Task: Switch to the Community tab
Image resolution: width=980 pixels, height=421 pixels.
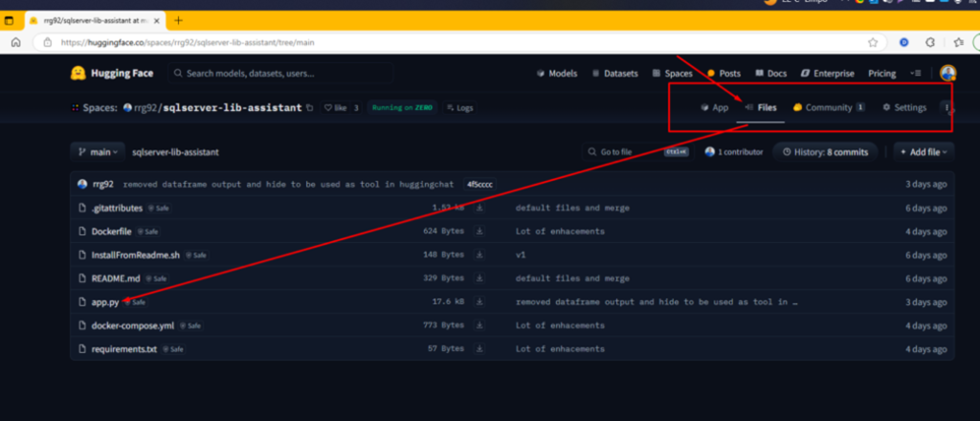Action: point(828,108)
